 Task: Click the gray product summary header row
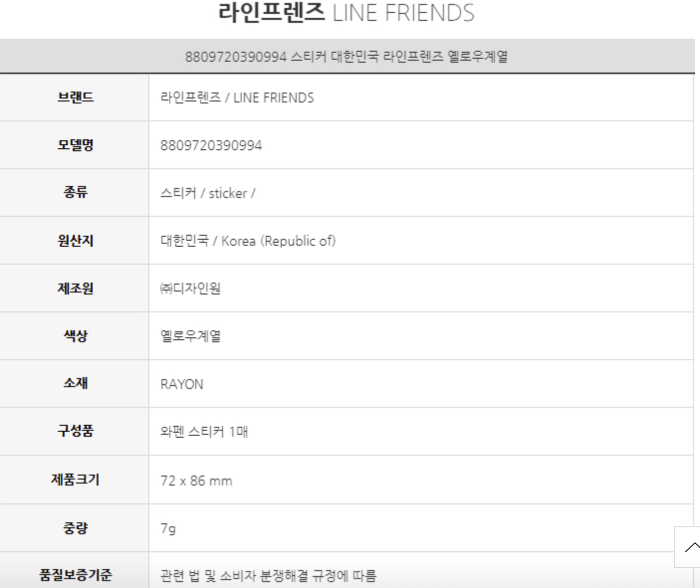347,57
